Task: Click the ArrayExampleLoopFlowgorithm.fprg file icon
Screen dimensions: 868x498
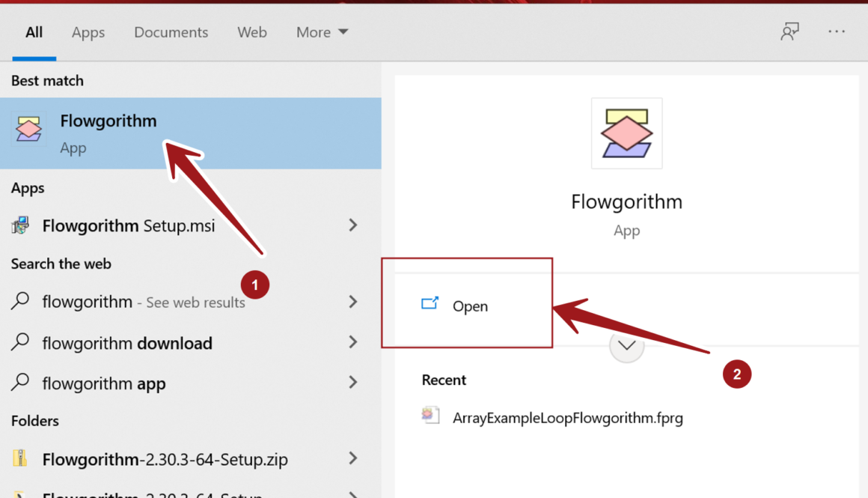Action: (431, 416)
